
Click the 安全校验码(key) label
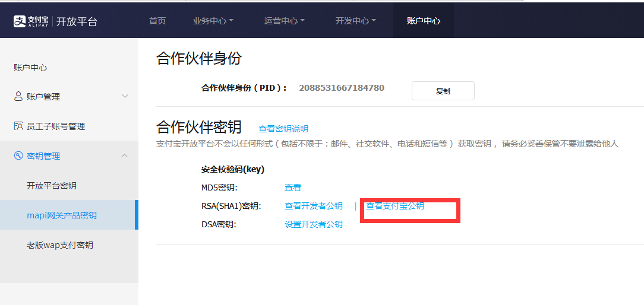pyautogui.click(x=233, y=169)
